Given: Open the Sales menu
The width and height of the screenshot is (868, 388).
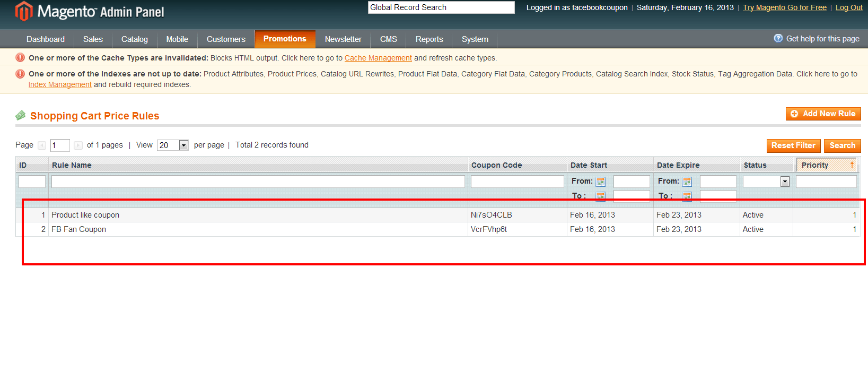Looking at the screenshot, I should click(x=93, y=39).
